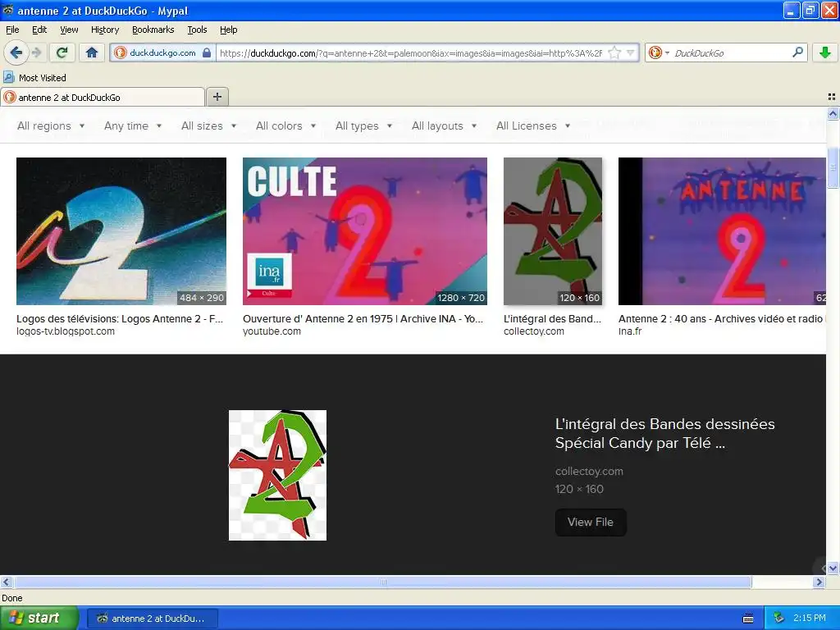
Task: Click the URL address field
Action: (x=410, y=52)
